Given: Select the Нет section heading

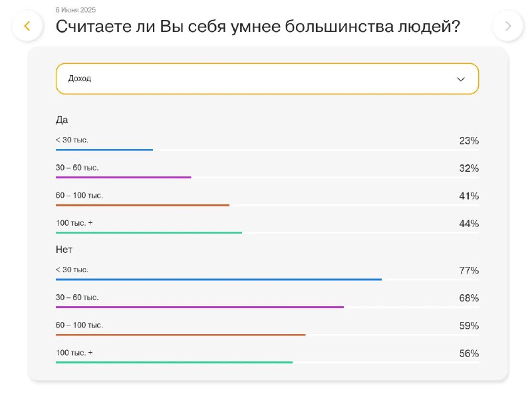Looking at the screenshot, I should pos(64,250).
